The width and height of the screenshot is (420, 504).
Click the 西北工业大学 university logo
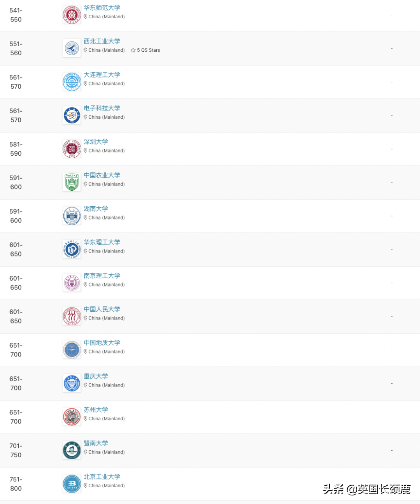tap(72, 49)
